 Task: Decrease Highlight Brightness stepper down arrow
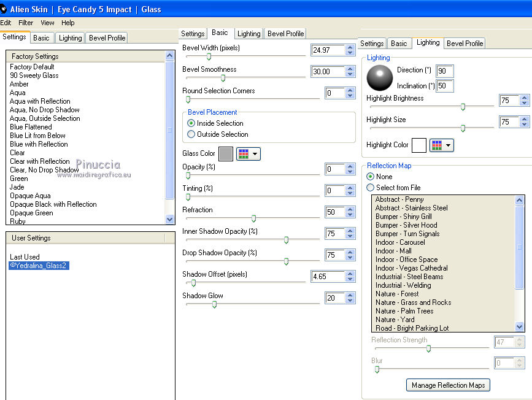pyautogui.click(x=525, y=103)
